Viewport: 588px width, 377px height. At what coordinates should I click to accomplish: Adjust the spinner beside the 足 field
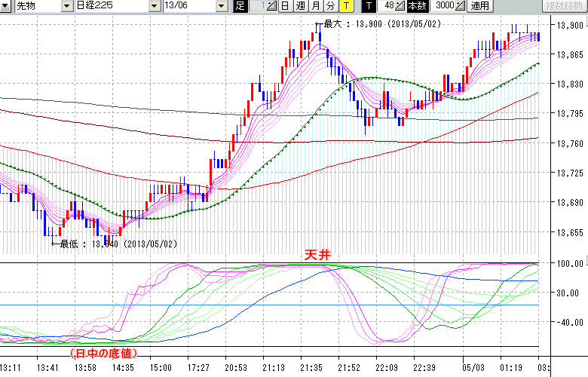coord(273,6)
